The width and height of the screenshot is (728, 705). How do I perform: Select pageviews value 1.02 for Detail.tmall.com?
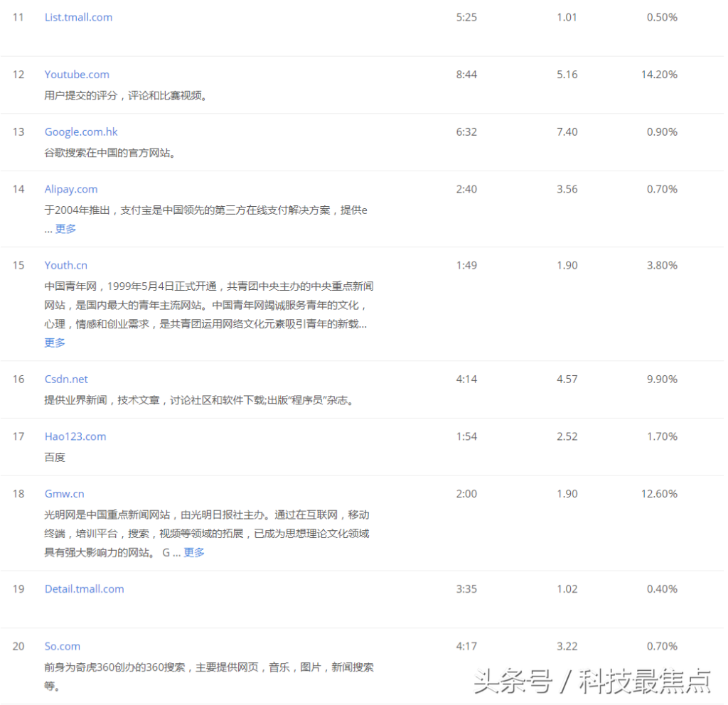[x=567, y=589]
